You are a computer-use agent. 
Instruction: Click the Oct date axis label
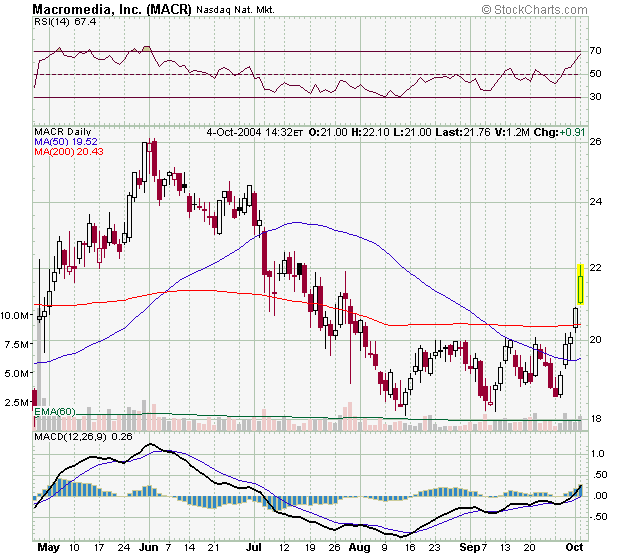point(575,547)
